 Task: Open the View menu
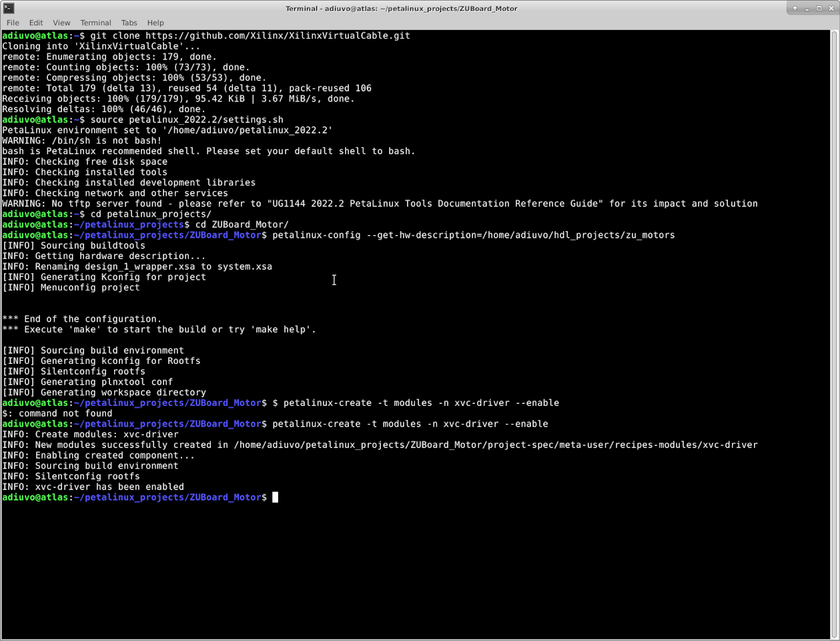click(61, 23)
